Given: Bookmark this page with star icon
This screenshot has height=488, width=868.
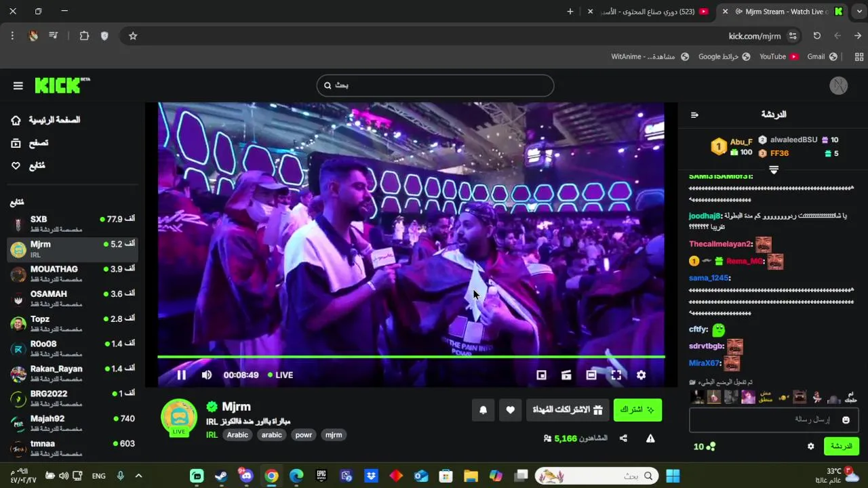Looking at the screenshot, I should pyautogui.click(x=133, y=36).
